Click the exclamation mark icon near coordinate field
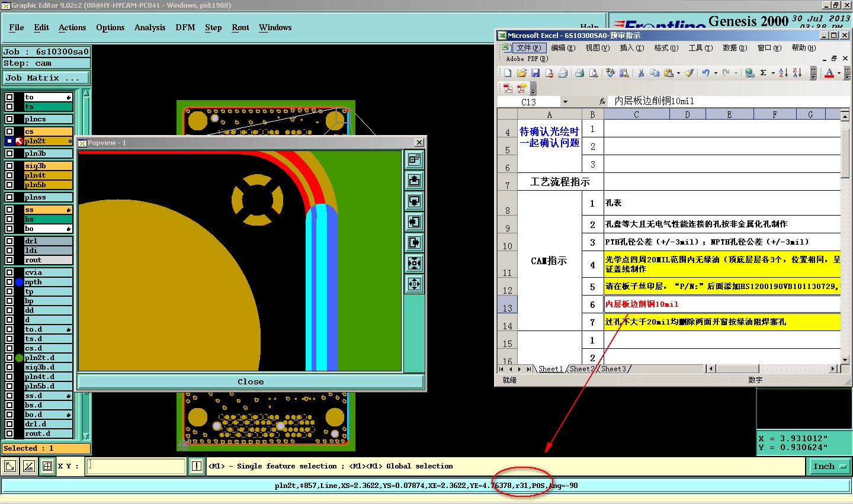This screenshot has width=853, height=504. 197,466
